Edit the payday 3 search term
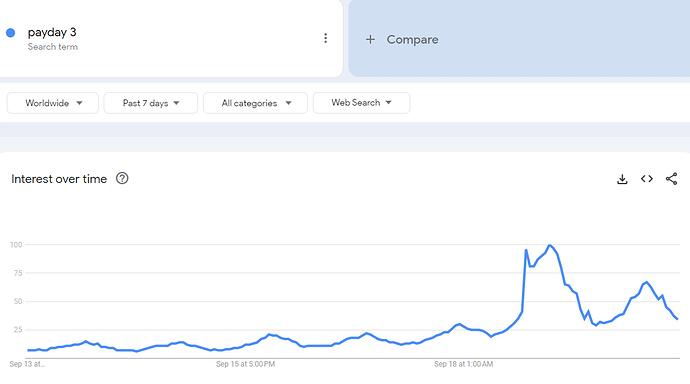690x384 pixels. (x=52, y=32)
